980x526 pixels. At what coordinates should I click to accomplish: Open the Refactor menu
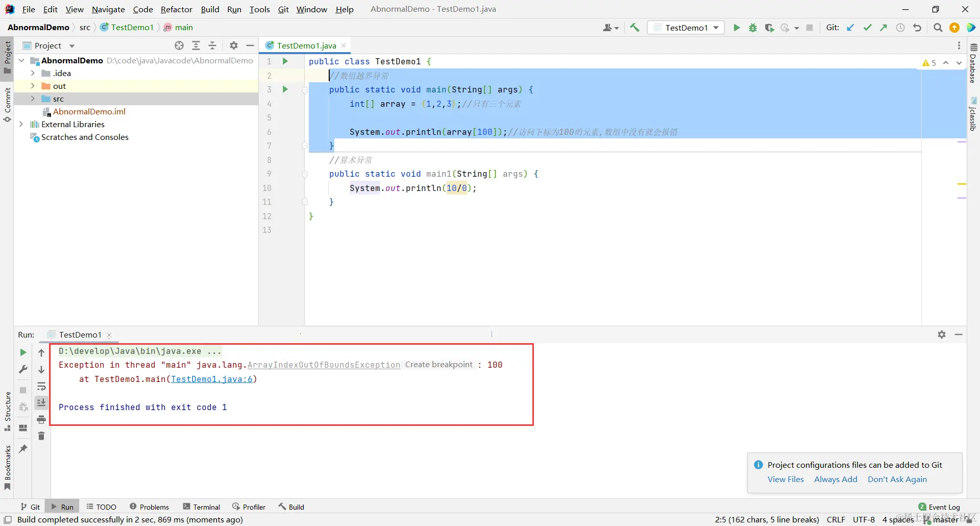pyautogui.click(x=176, y=9)
